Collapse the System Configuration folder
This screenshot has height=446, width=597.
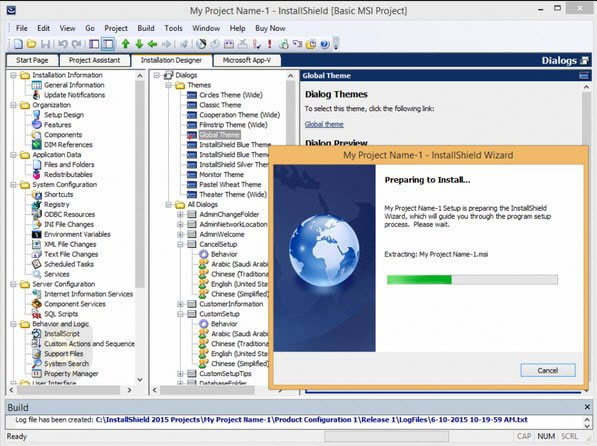pos(13,185)
